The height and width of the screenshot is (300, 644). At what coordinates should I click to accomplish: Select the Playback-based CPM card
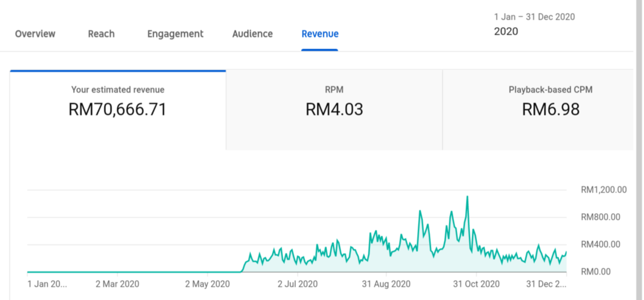click(x=538, y=110)
